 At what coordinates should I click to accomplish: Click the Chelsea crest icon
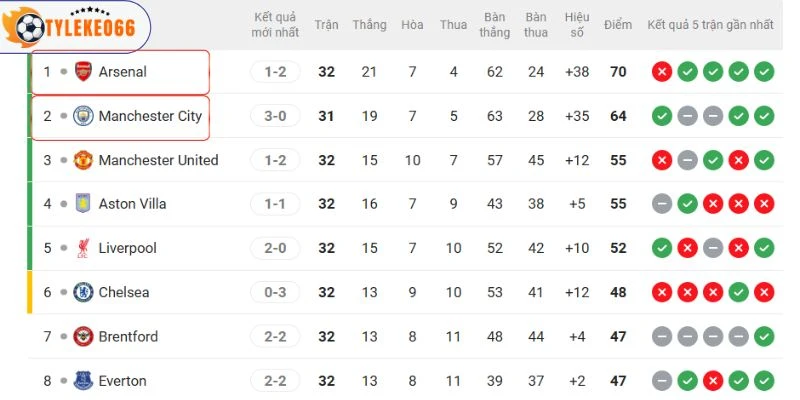pos(83,292)
